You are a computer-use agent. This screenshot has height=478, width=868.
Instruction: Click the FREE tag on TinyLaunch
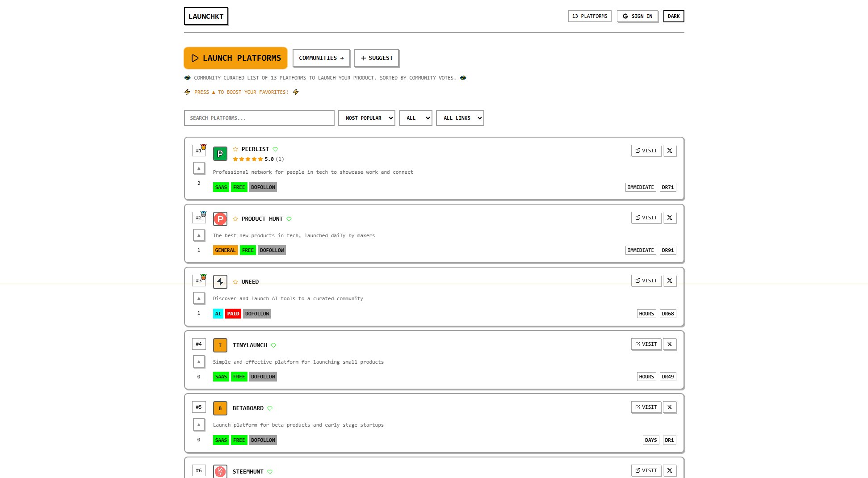point(239,377)
